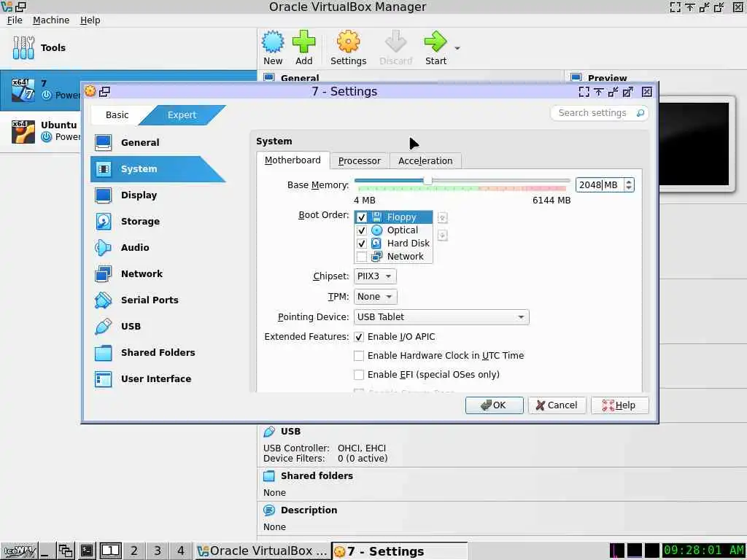This screenshot has width=747, height=560.
Task: Click the Base Memory slider handle
Action: pos(427,181)
